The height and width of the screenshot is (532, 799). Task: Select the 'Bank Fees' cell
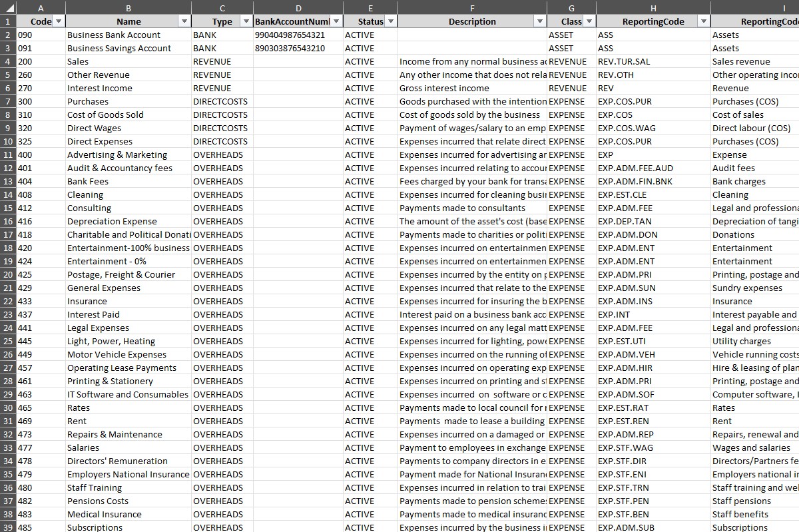(129, 181)
